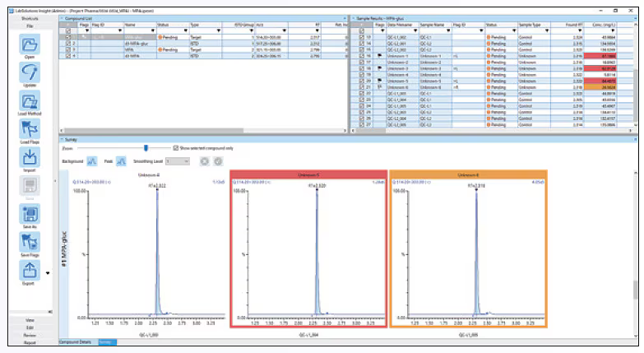Click the Open icon in Shortcuts
This screenshot has height=353, width=644.
point(30,46)
